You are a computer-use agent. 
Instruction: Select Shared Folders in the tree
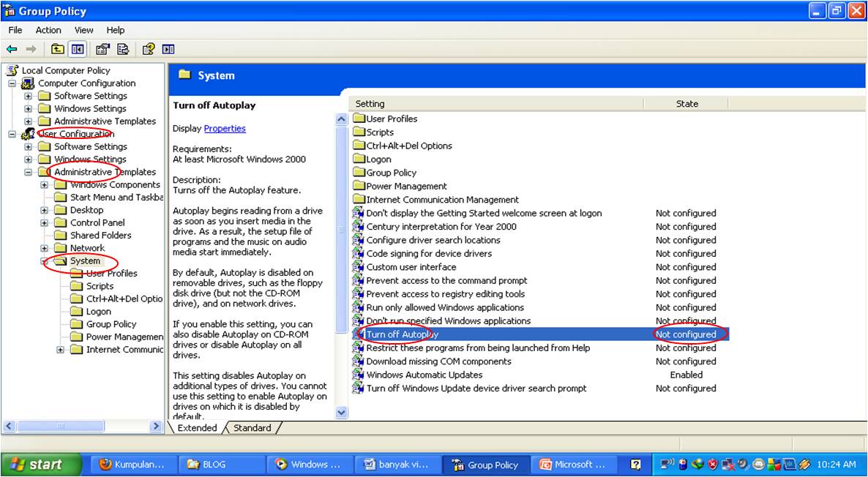tap(101, 236)
